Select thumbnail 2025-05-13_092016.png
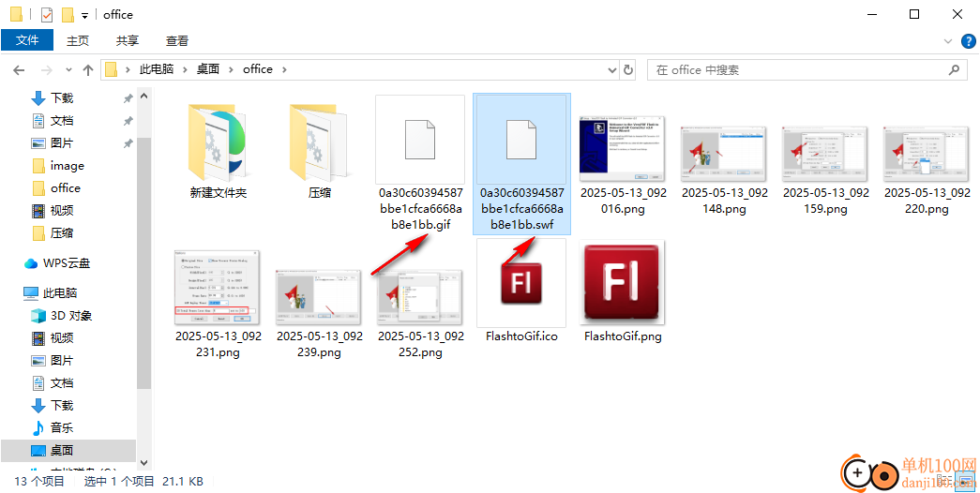This screenshot has width=980, height=493. (x=623, y=147)
